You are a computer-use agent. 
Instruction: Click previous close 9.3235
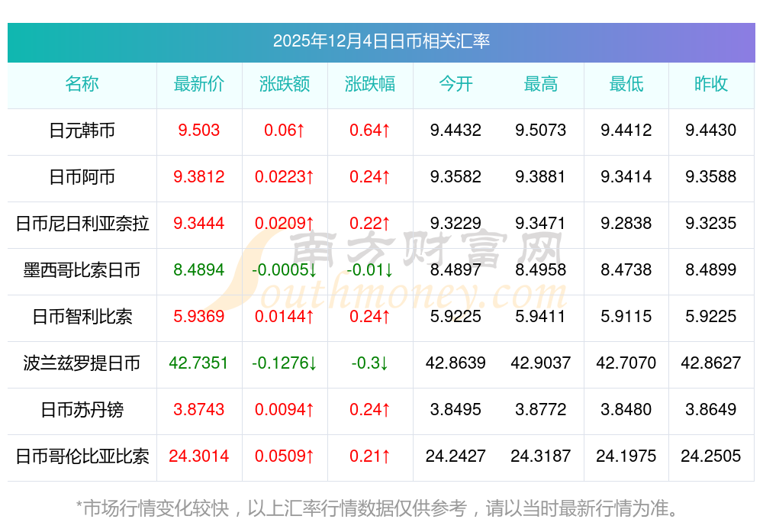click(711, 224)
